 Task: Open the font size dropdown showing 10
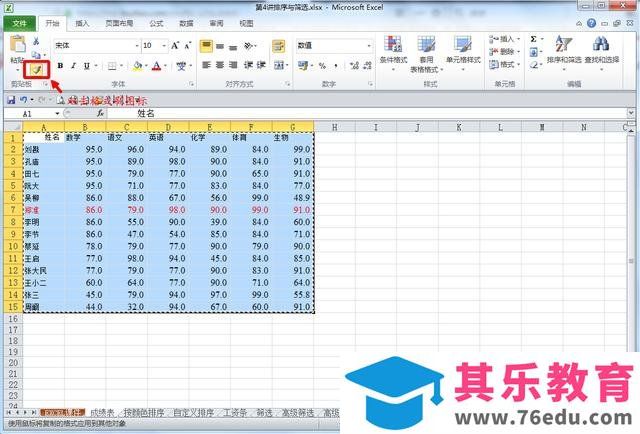(x=164, y=45)
